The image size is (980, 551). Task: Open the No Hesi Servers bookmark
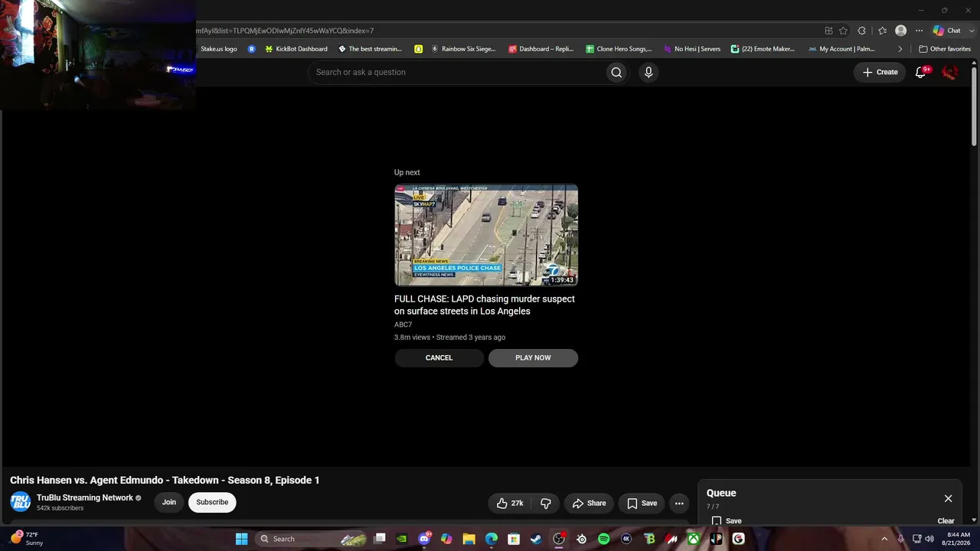(x=692, y=49)
